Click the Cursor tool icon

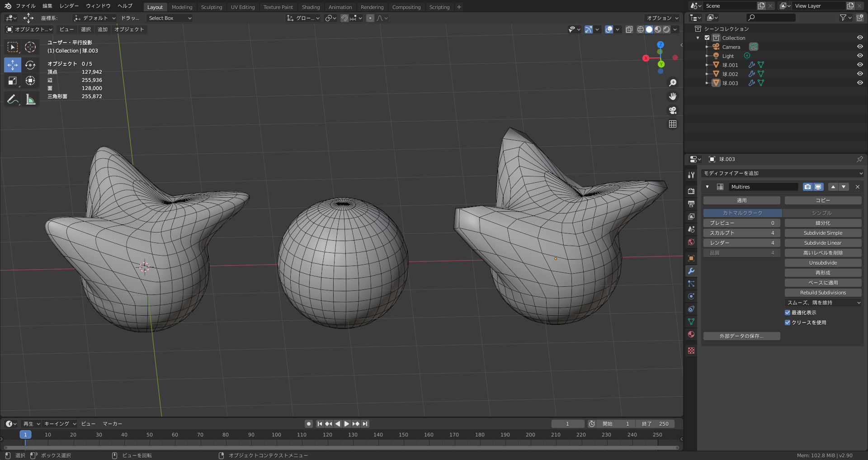(30, 47)
